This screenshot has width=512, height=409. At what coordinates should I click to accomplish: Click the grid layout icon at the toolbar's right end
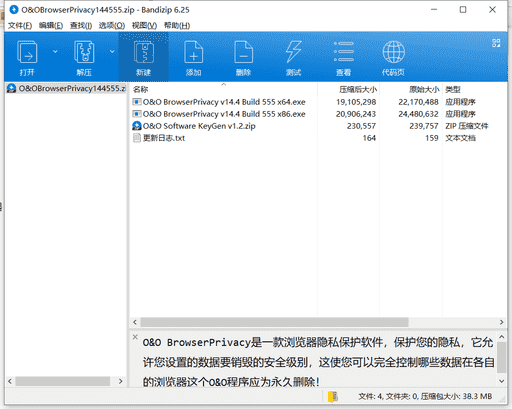click(496, 43)
